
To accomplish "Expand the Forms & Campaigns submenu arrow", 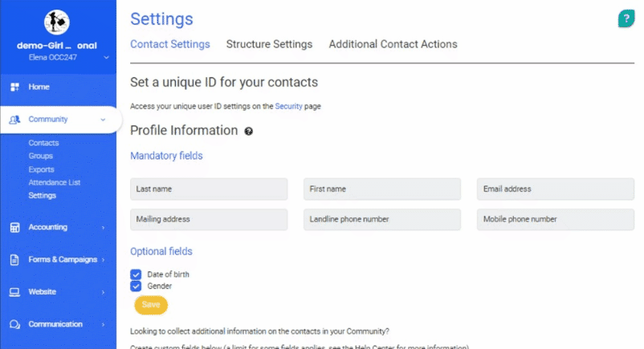I will point(104,260).
